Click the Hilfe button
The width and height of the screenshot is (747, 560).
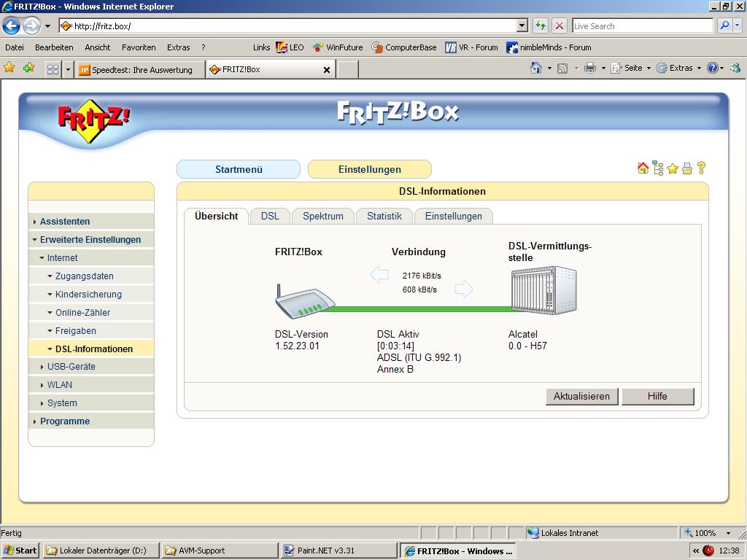(657, 396)
